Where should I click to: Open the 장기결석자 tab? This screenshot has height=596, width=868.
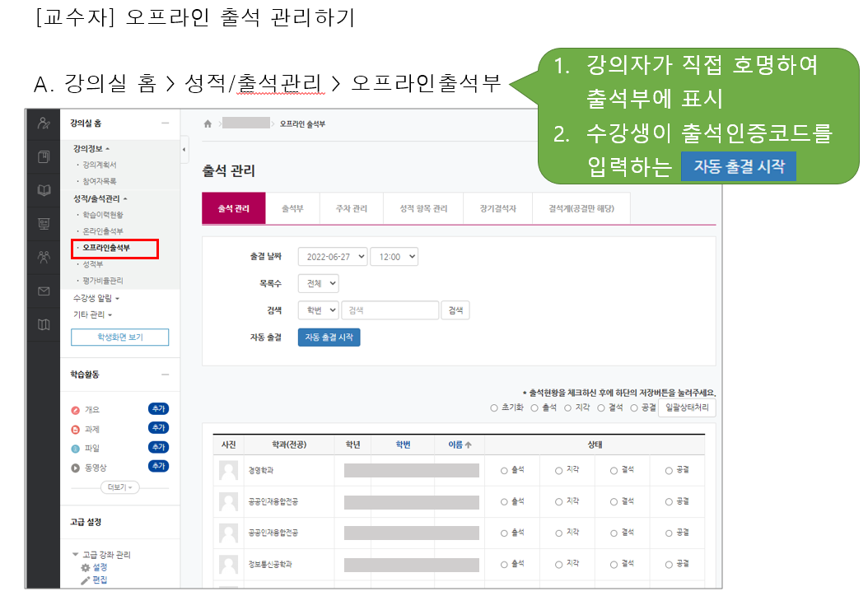pos(497,209)
